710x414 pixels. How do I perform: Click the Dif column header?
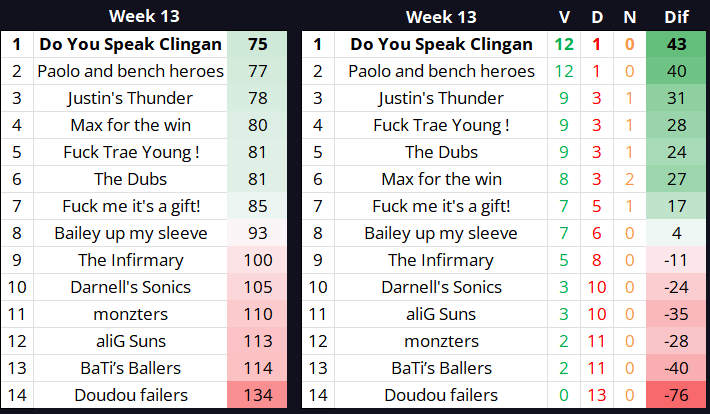[676, 17]
